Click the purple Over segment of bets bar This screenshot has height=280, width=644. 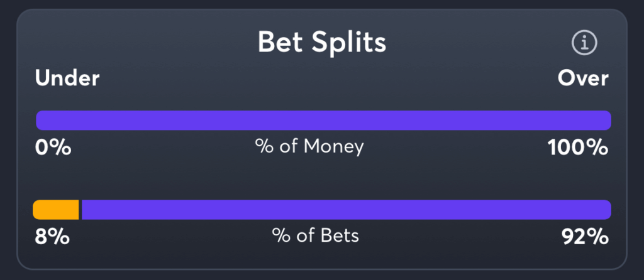(x=347, y=210)
